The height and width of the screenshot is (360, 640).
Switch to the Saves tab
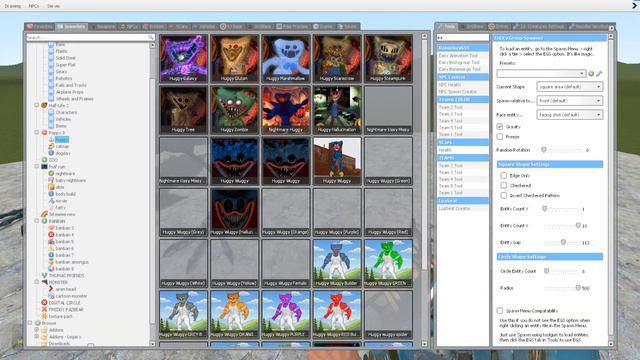(x=347, y=27)
